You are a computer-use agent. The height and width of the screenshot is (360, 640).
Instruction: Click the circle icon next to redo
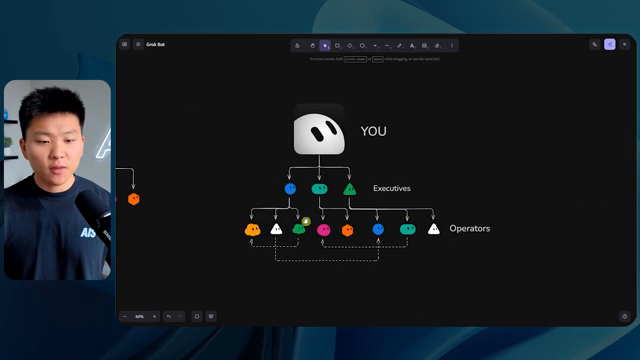197,316
